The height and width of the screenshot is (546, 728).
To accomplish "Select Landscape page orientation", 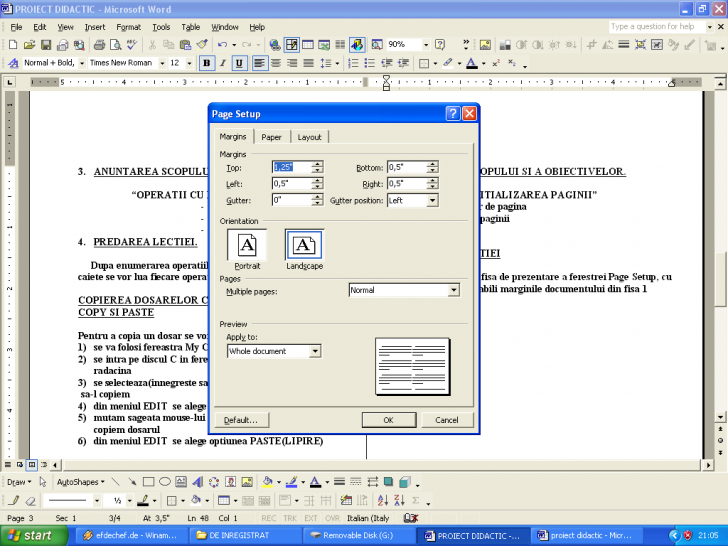I will point(304,246).
